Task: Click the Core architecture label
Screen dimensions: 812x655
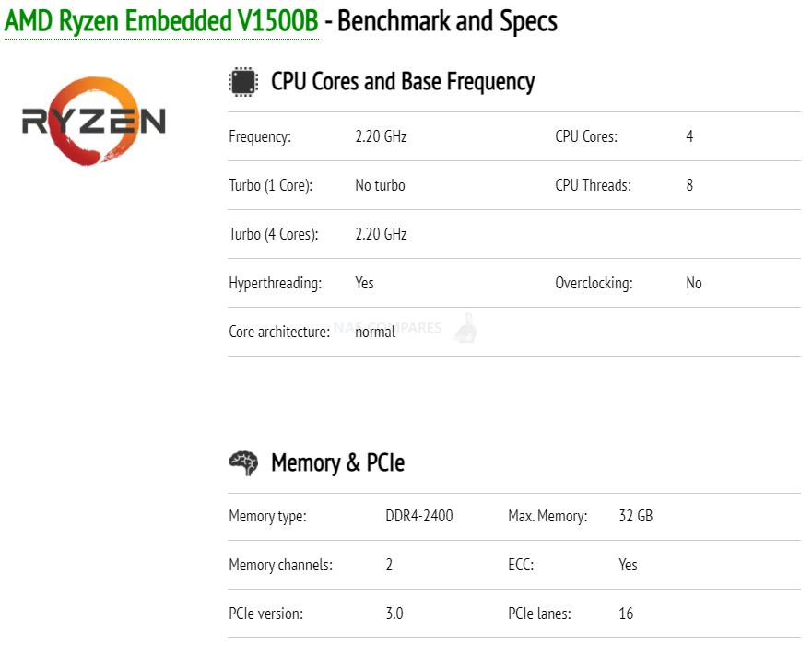Action: point(279,332)
